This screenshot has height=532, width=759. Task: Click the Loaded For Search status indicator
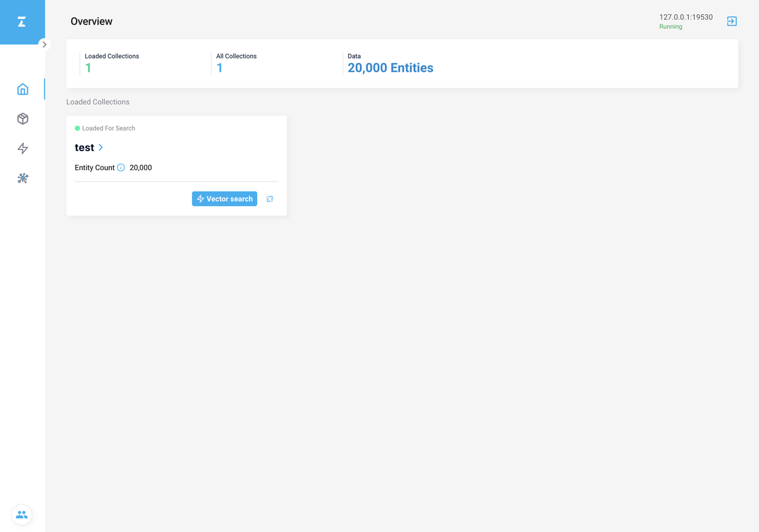coord(105,128)
